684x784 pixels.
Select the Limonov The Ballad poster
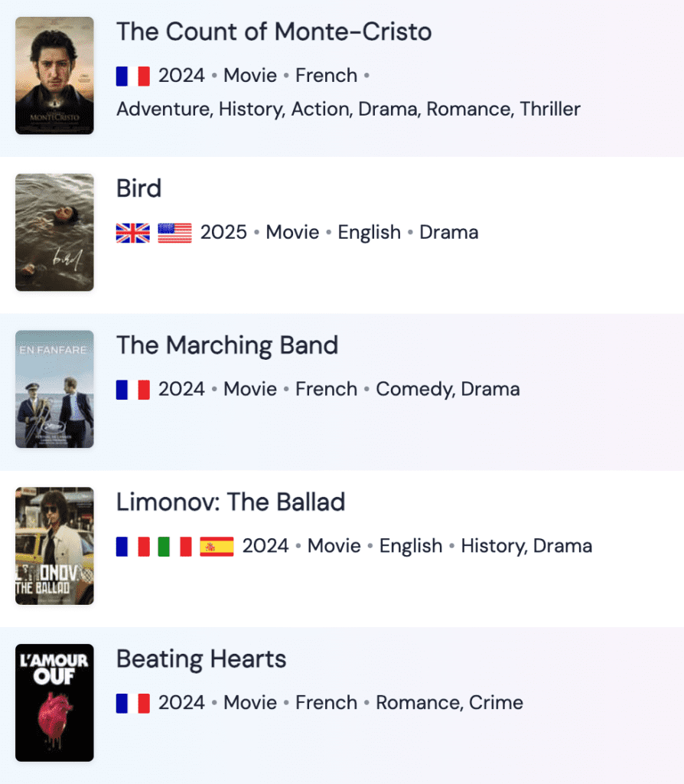[54, 546]
